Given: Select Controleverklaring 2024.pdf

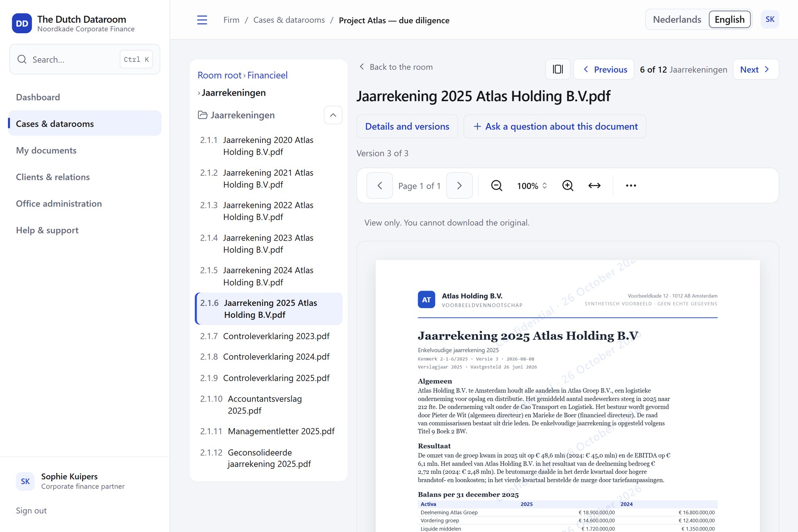Looking at the screenshot, I should 268,357.
